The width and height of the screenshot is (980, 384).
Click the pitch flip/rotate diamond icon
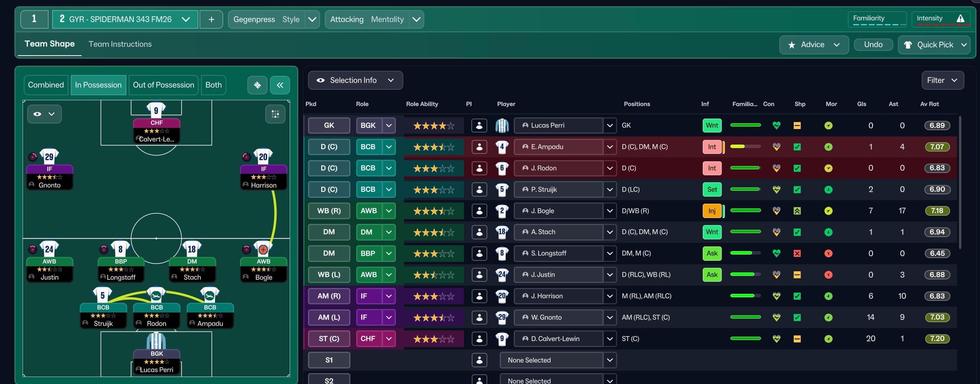[x=257, y=85]
